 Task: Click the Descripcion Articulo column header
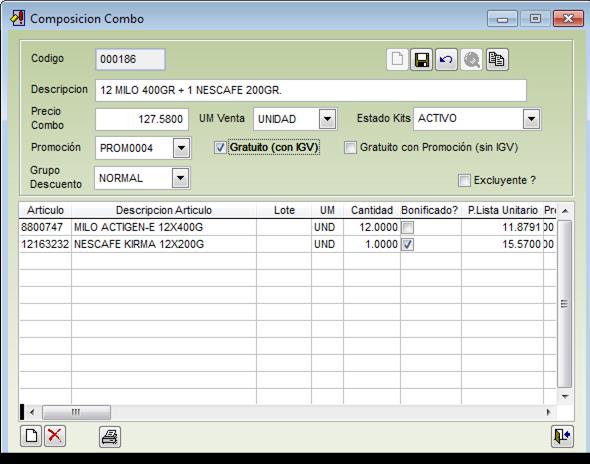coord(164,210)
